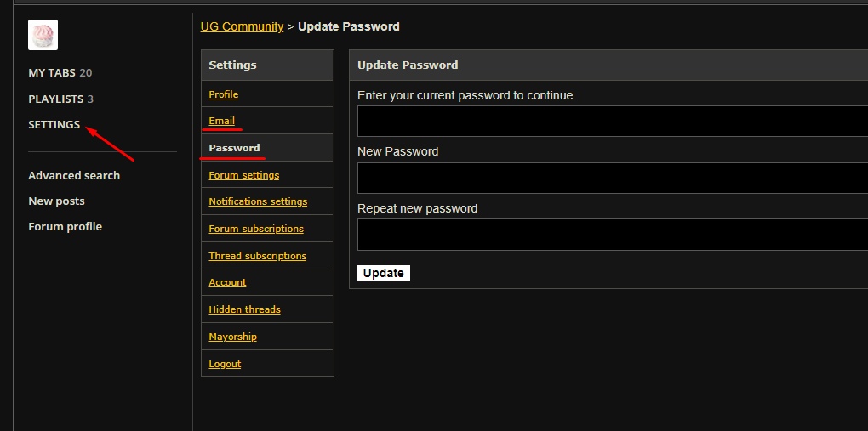The width and height of the screenshot is (868, 431).
Task: Select the Password settings item
Action: (x=234, y=148)
